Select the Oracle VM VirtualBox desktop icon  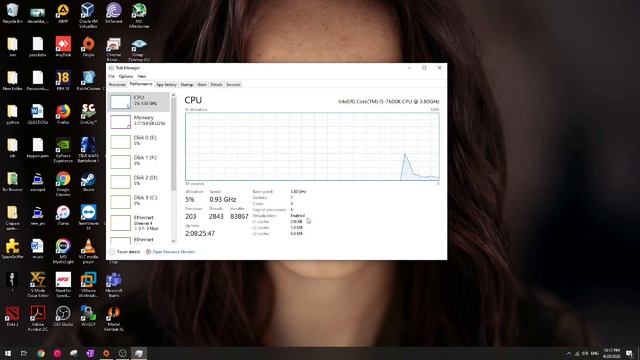tap(88, 15)
